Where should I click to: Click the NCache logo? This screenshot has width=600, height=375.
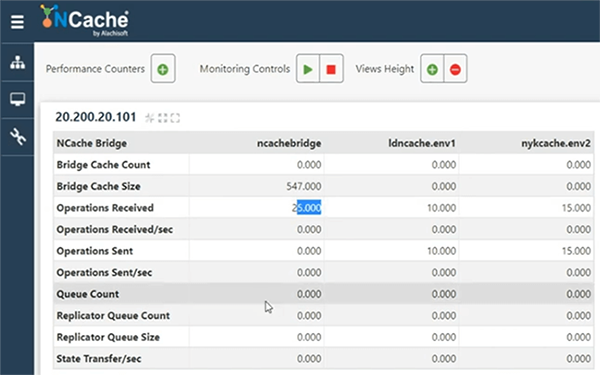[x=85, y=20]
